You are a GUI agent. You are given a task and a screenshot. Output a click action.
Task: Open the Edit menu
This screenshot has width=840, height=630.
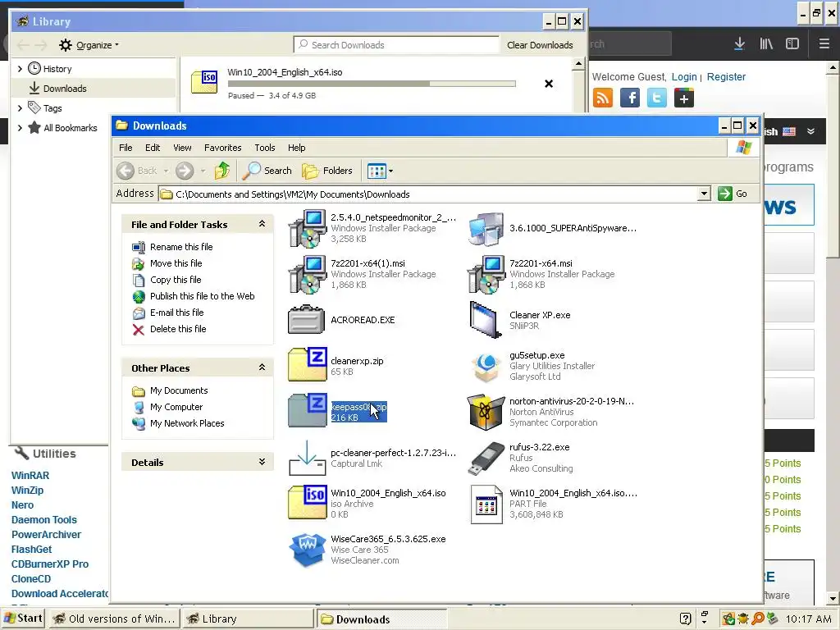pyautogui.click(x=152, y=148)
